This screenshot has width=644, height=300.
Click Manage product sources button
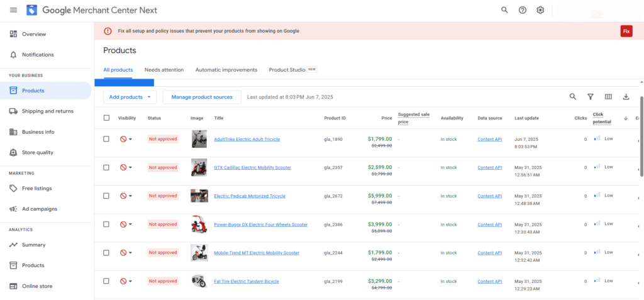[x=202, y=97]
